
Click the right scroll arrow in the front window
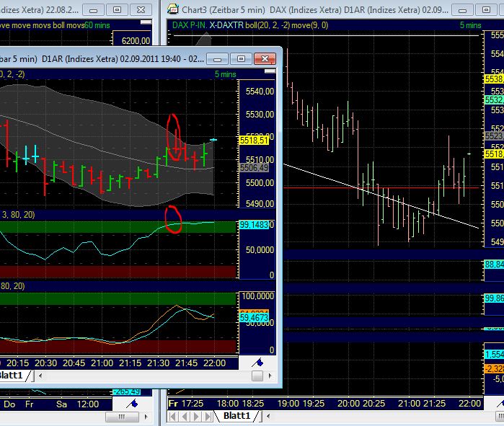[x=270, y=376]
